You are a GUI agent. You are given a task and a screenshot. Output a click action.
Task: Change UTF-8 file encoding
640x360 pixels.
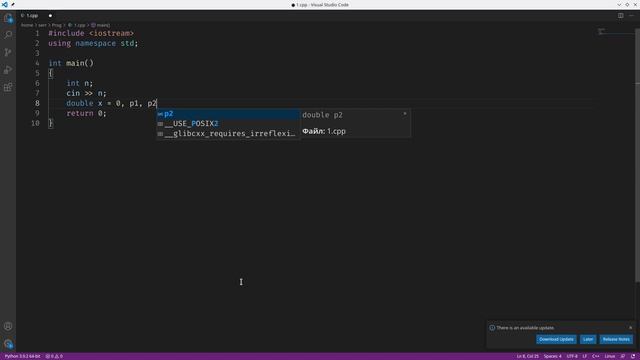(x=572, y=356)
